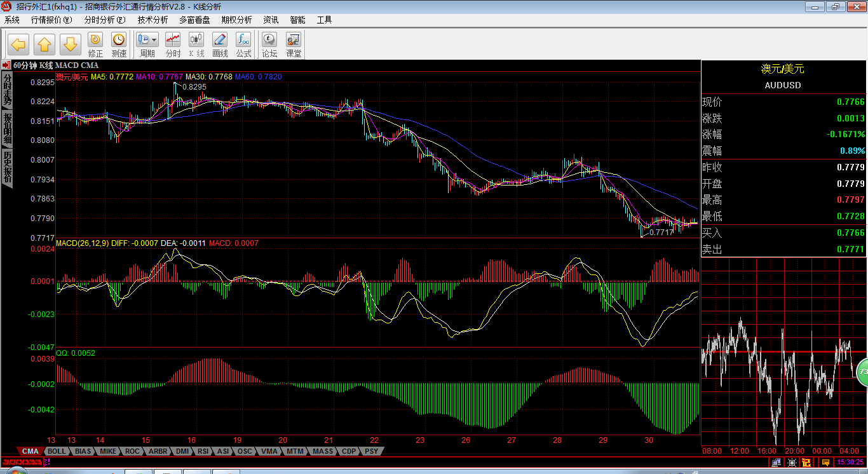Open the 技术分析 menu
This screenshot has height=474, width=868.
click(153, 20)
